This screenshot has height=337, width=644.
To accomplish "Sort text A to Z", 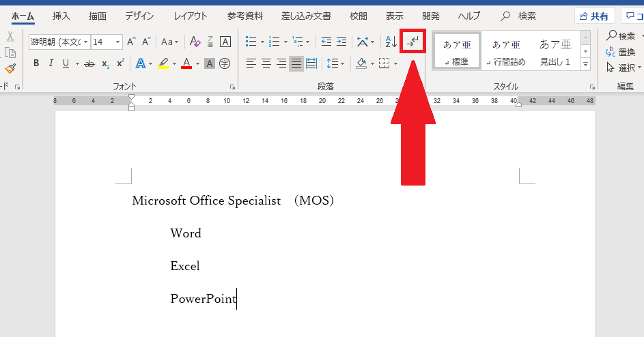I will 391,42.
